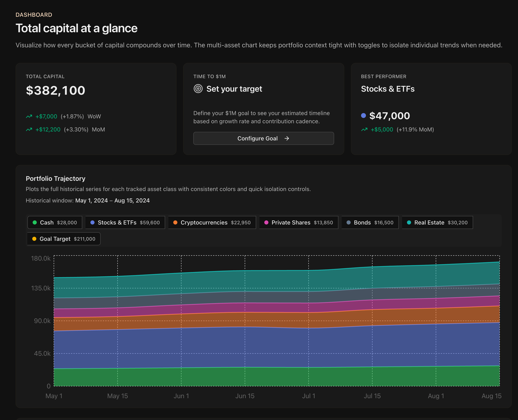The width and height of the screenshot is (518, 420).
Task: Click the Best Performer trend arrow icon
Action: click(x=364, y=129)
